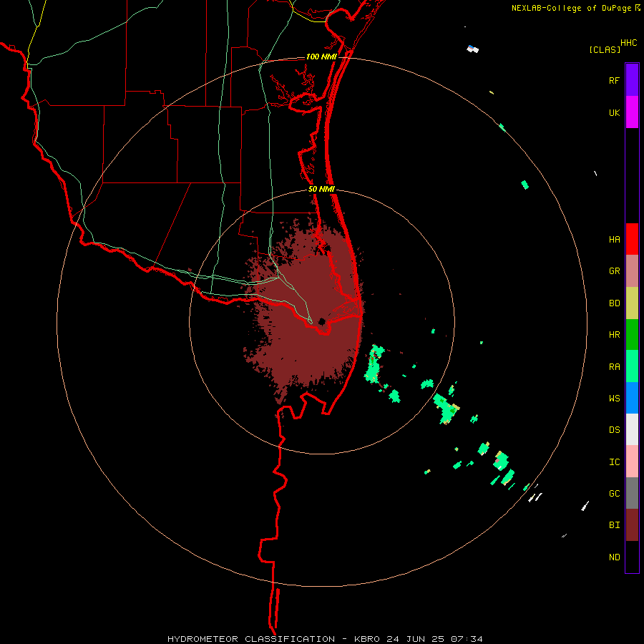This screenshot has height=644, width=644.
Task: Click the RF legend label
Action: [614, 80]
